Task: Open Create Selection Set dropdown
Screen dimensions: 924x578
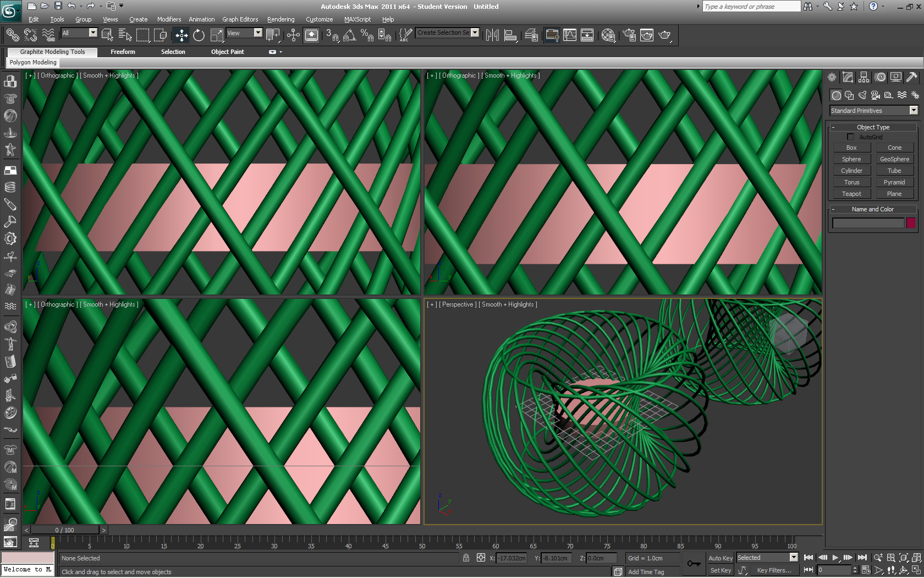Action: [x=447, y=32]
